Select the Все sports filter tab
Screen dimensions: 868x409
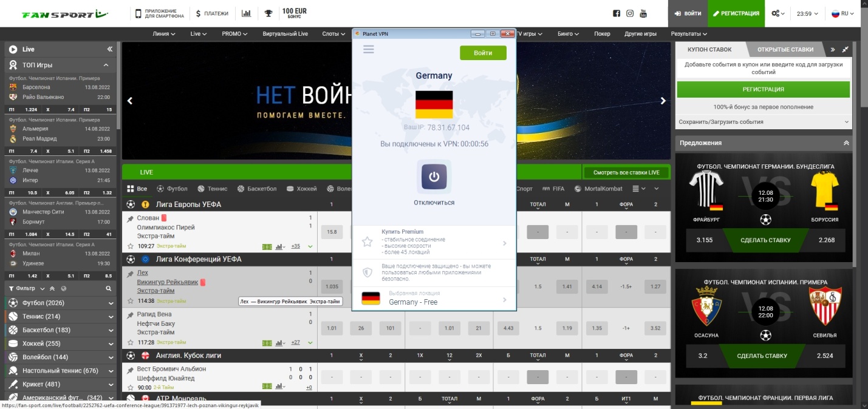(x=137, y=189)
